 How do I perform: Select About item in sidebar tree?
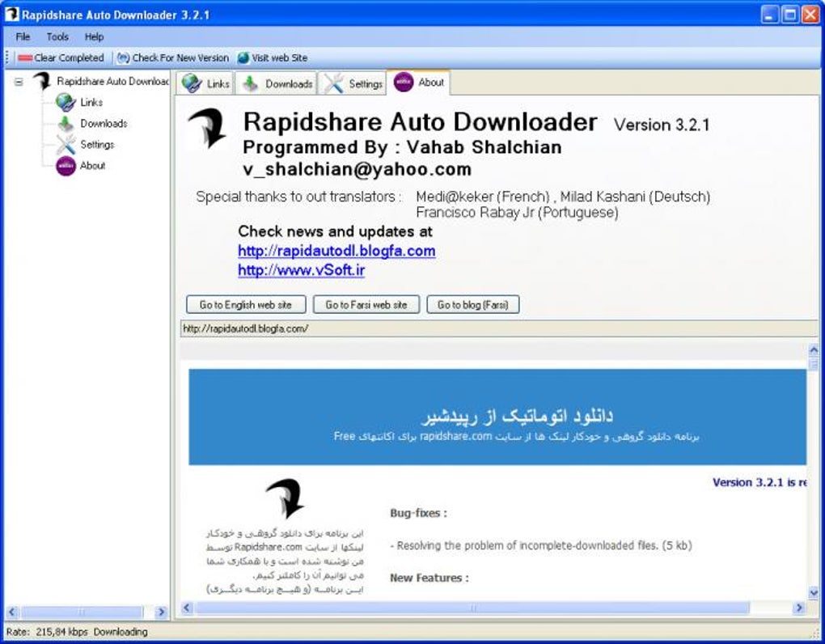pyautogui.click(x=92, y=166)
